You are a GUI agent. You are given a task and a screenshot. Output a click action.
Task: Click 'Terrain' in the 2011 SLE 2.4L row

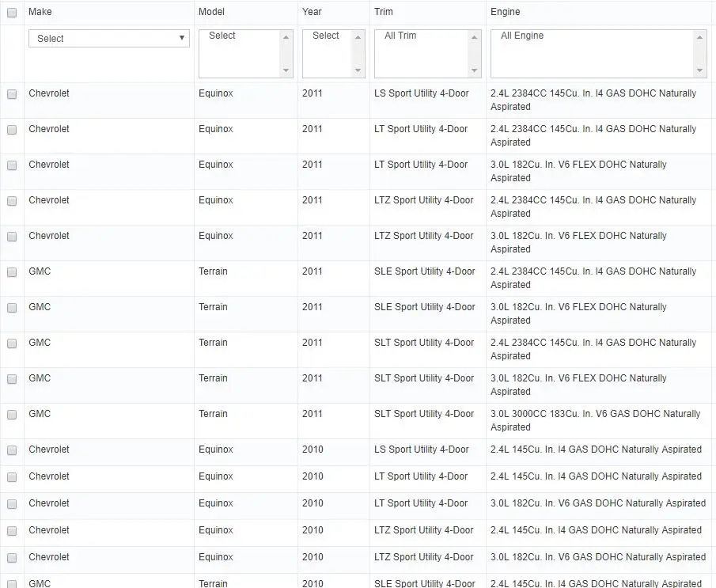tap(213, 271)
